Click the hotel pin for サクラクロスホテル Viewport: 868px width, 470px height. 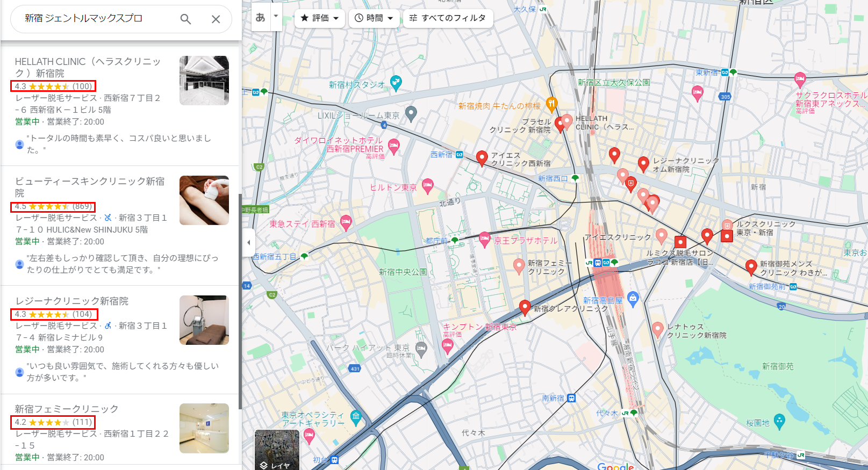(x=800, y=80)
